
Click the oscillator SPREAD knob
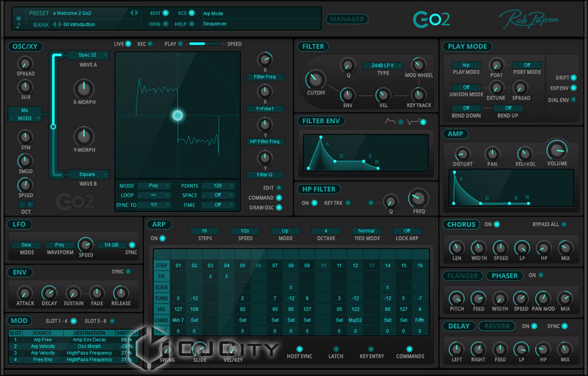[x=25, y=64]
